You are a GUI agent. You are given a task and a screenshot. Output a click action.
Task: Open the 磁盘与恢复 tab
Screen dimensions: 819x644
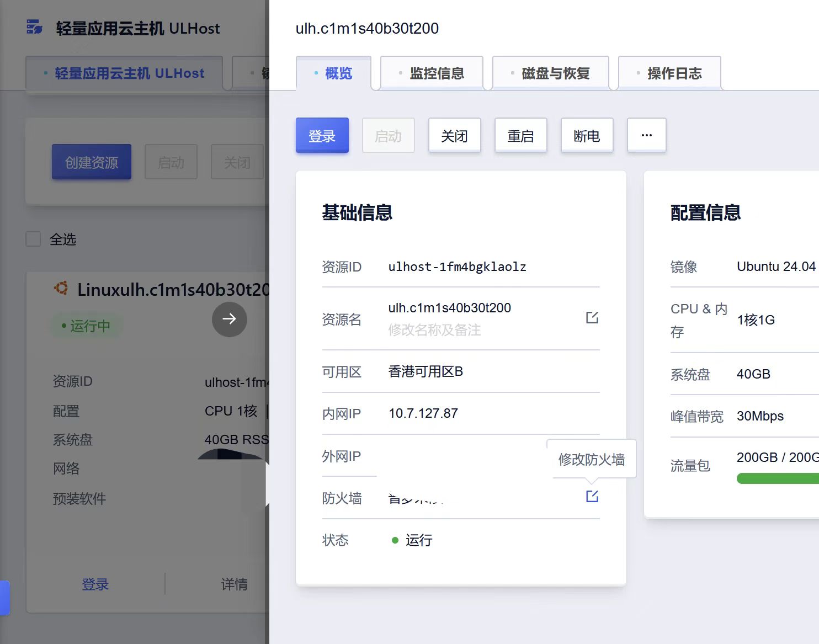pyautogui.click(x=550, y=73)
